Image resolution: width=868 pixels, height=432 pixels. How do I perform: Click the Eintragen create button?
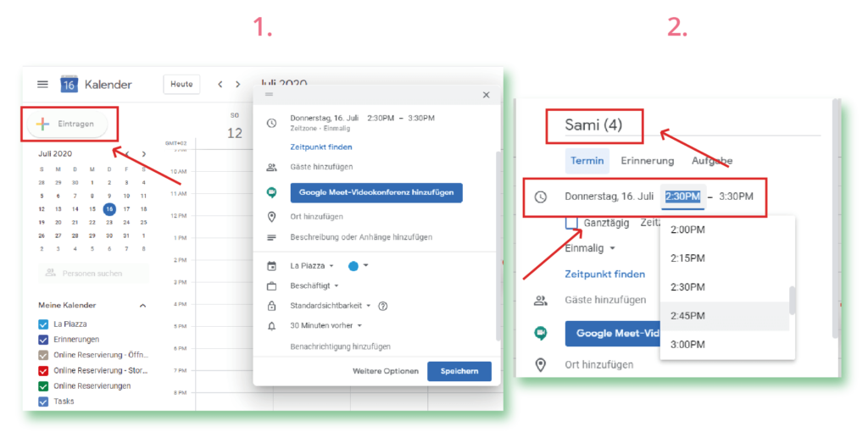[68, 125]
